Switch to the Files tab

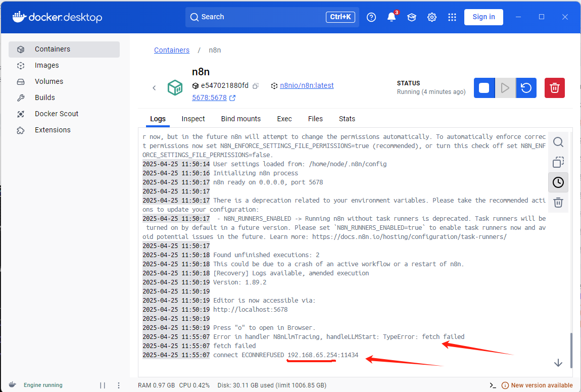(x=315, y=119)
